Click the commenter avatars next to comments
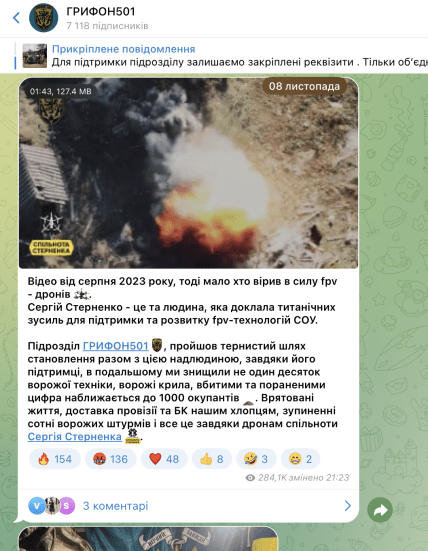 click(52, 506)
